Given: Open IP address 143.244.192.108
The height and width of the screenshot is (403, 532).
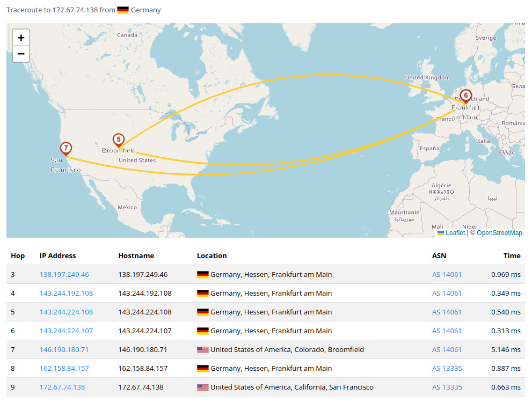Looking at the screenshot, I should click(x=66, y=293).
